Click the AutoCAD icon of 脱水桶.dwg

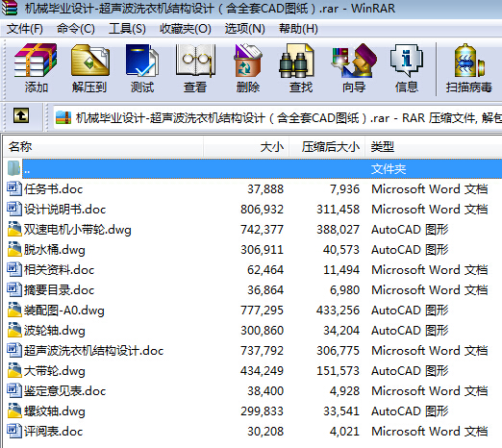(14, 249)
